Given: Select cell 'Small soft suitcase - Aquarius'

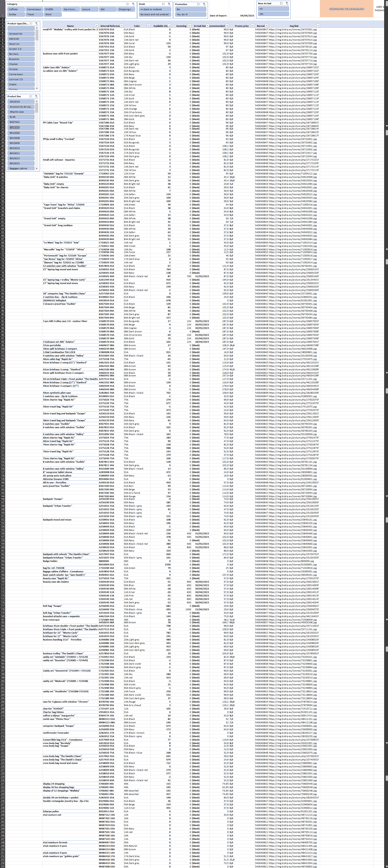Looking at the screenshot, I should pos(70,160).
